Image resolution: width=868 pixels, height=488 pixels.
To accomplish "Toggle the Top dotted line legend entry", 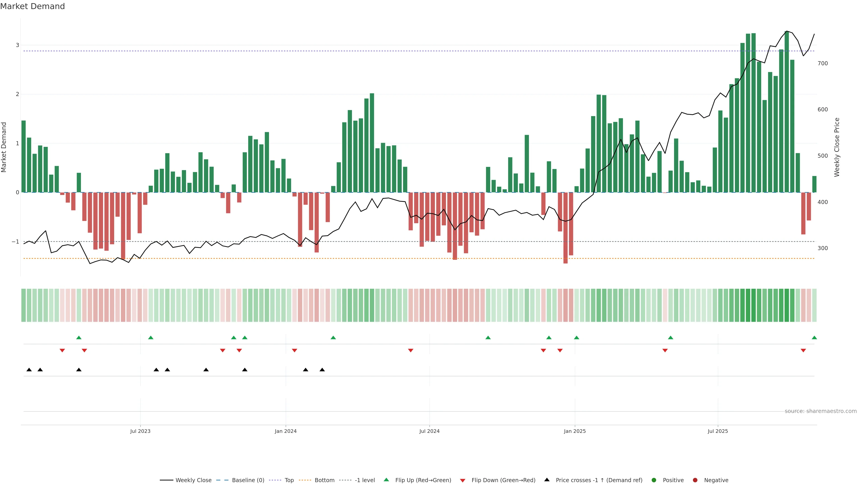I will 289,480.
